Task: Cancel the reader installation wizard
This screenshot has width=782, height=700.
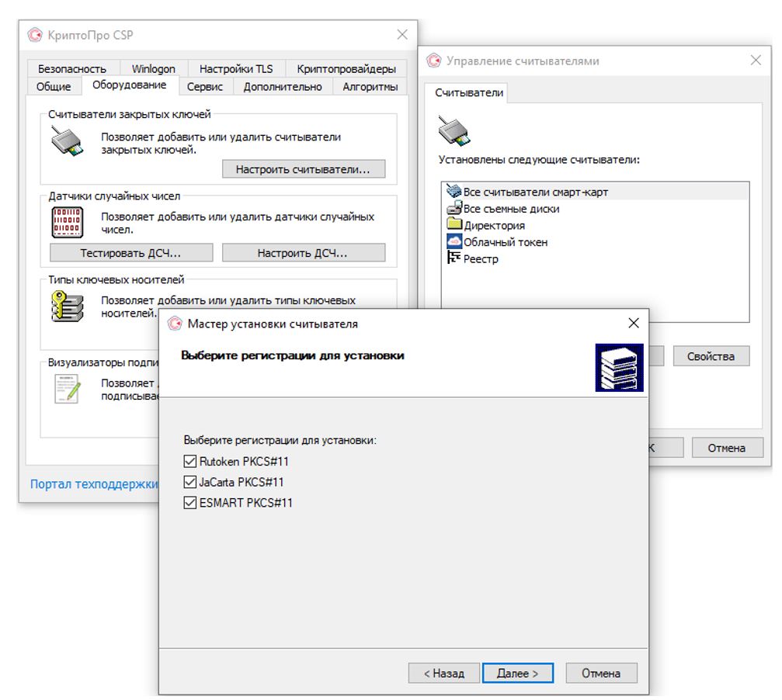Action: [x=602, y=673]
